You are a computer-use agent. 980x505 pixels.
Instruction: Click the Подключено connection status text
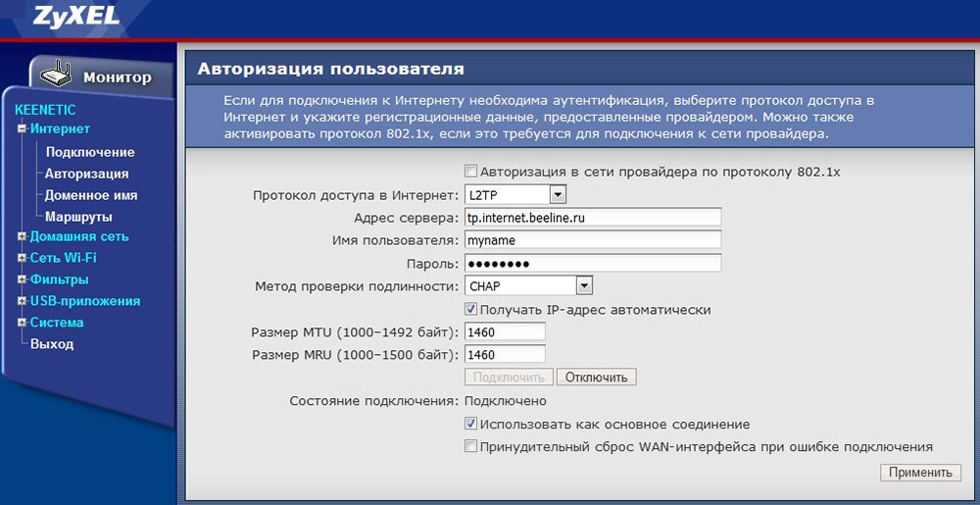[x=507, y=401]
